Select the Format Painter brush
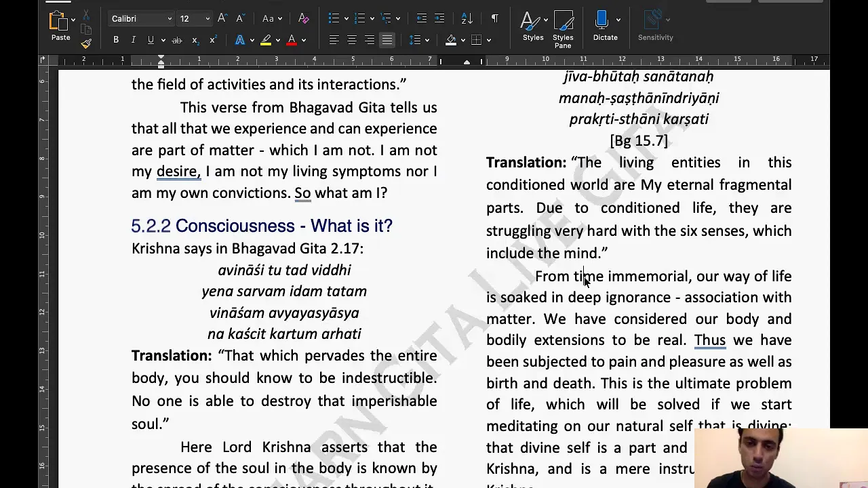The width and height of the screenshot is (868, 488). click(x=86, y=44)
